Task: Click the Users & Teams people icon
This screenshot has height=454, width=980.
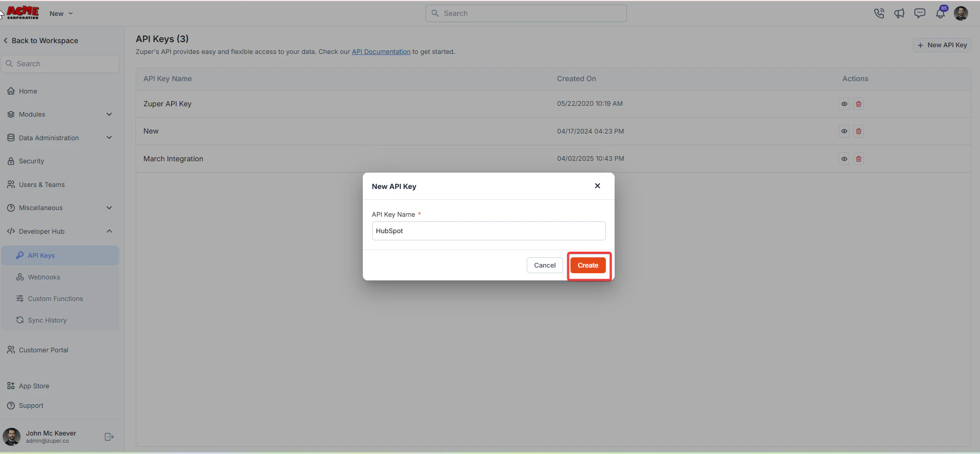Action: 11,184
